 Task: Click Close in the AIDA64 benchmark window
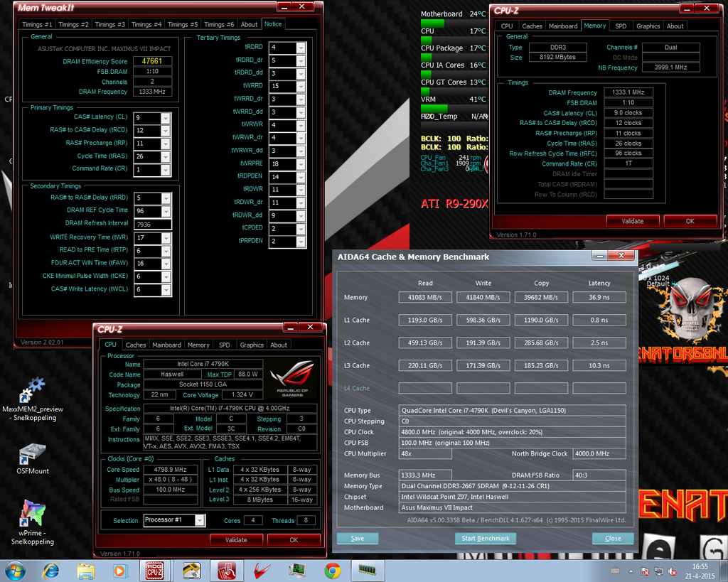pyautogui.click(x=613, y=539)
